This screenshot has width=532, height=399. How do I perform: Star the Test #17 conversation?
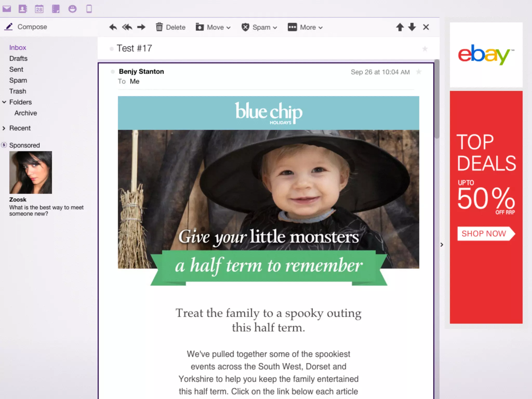[425, 49]
